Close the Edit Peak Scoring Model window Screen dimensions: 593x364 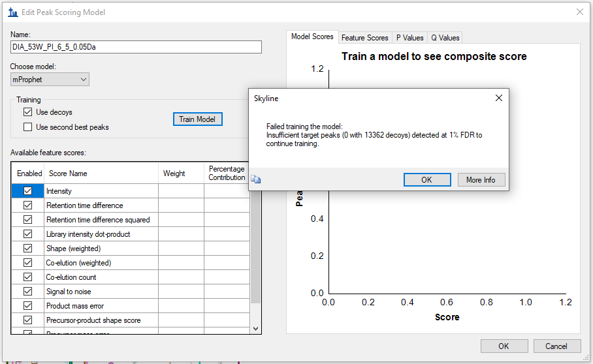coord(579,12)
